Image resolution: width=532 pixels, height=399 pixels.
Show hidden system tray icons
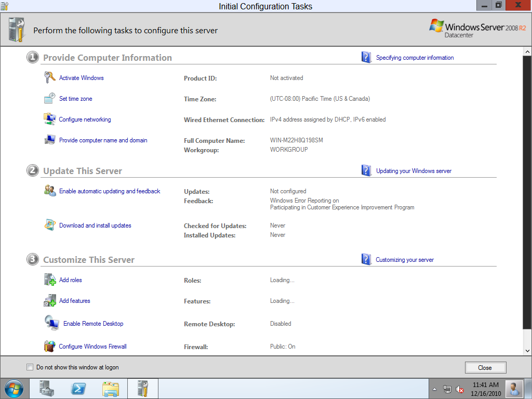click(x=434, y=389)
